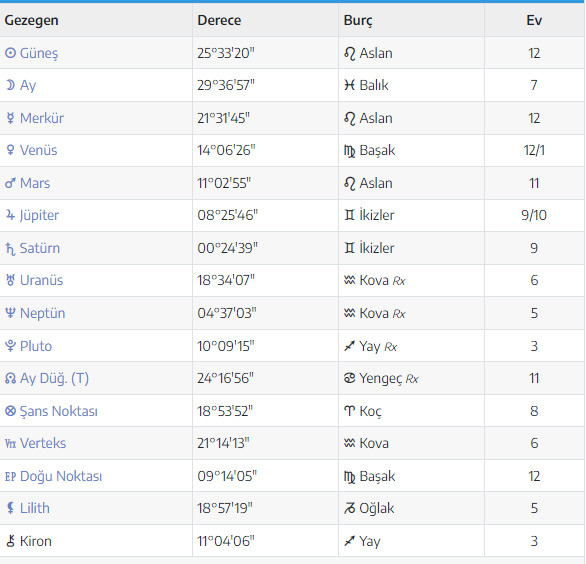Click the Jupiter glyph beside Jüpiter
Viewport: 586px width, 564px height.
(x=10, y=215)
